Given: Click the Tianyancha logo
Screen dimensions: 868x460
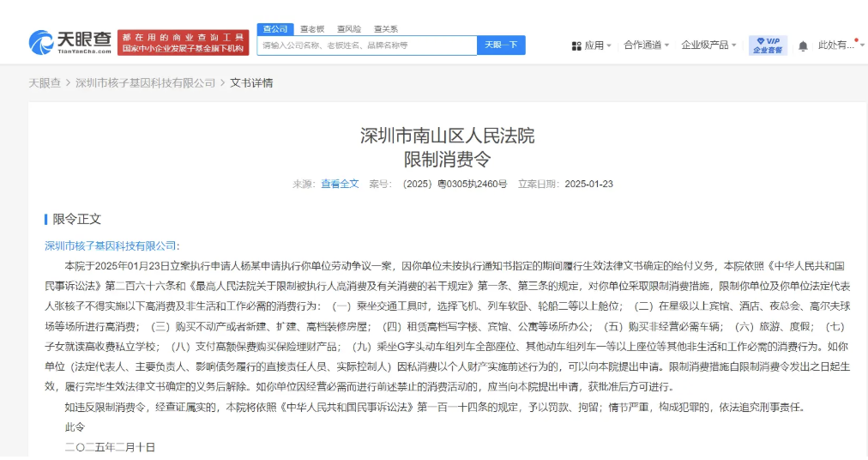Looking at the screenshot, I should [70, 42].
